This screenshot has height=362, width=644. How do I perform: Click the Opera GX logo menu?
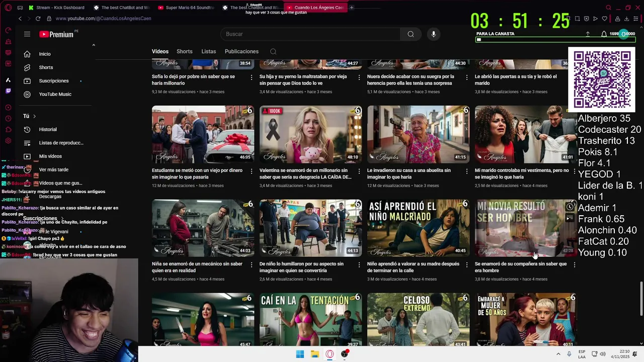point(8,8)
